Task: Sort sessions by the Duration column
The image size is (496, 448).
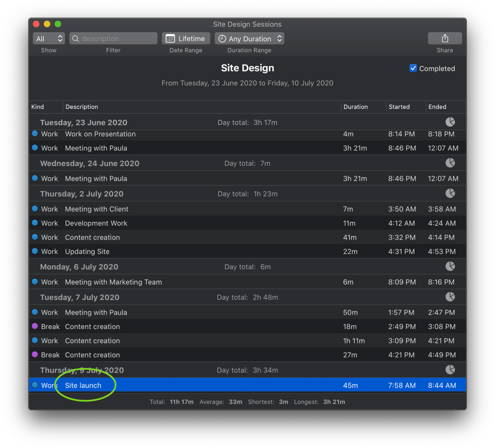Action: (x=355, y=107)
